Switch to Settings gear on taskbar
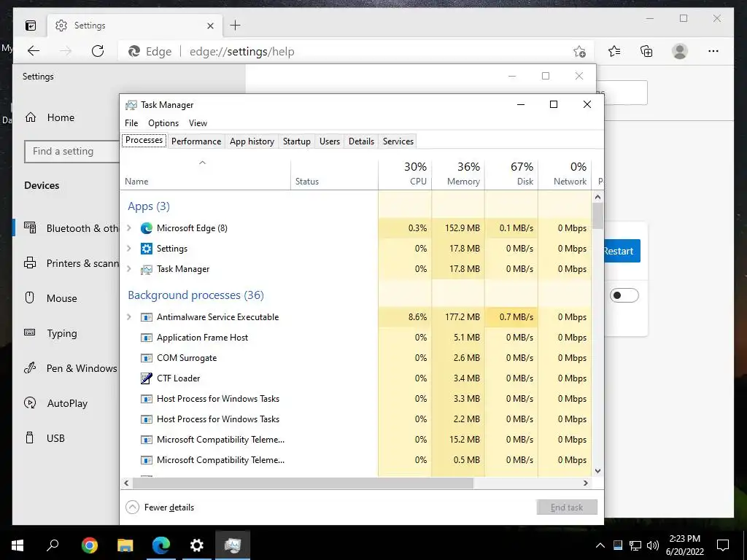The width and height of the screenshot is (747, 560). [x=197, y=545]
